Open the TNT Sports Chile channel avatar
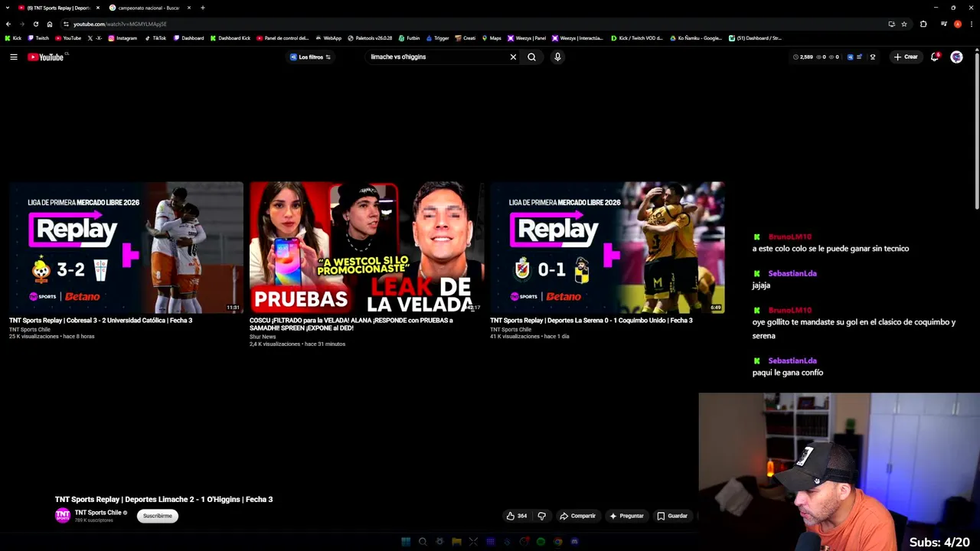Screen dimensions: 980x551 tap(63, 515)
